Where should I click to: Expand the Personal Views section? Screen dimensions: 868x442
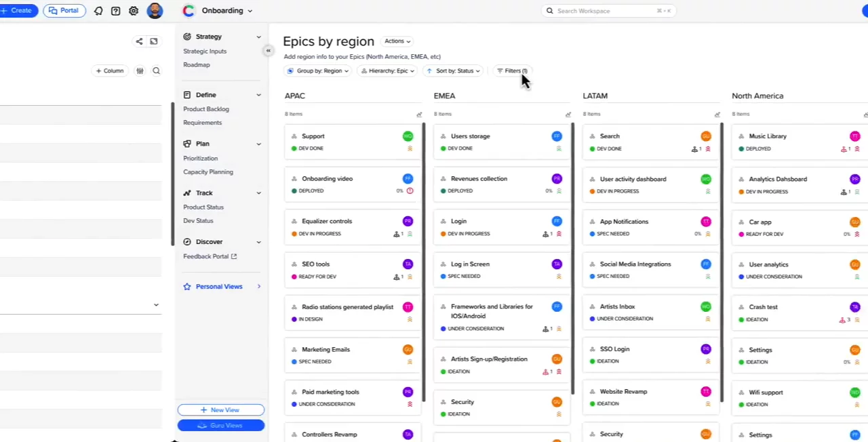point(258,287)
